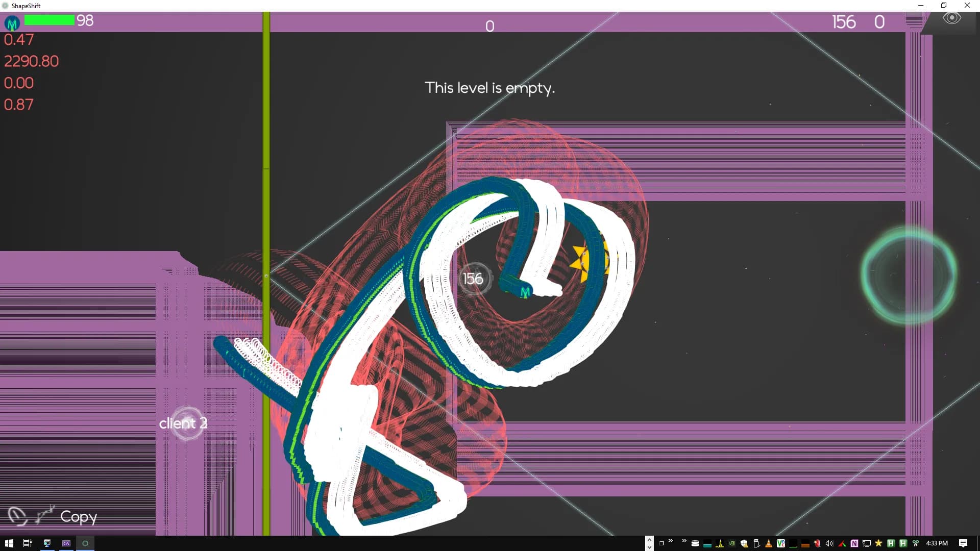This screenshot has height=551, width=980.
Task: Switch to the ShapeShift taskbar app
Action: click(x=85, y=543)
